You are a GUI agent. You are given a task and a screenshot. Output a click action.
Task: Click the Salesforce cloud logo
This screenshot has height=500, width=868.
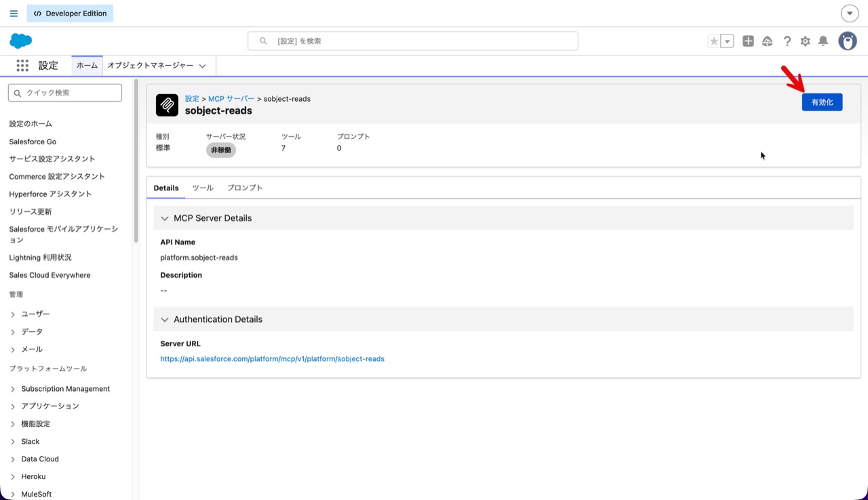click(21, 41)
